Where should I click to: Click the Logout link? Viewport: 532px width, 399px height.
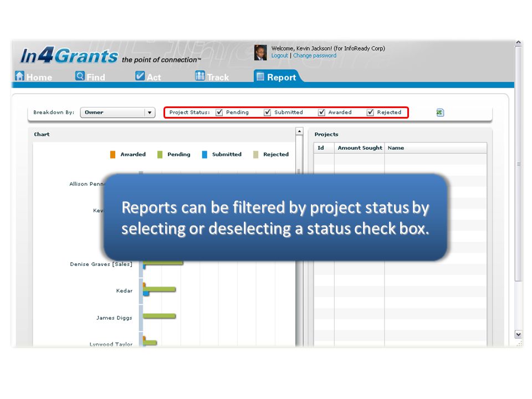pyautogui.click(x=279, y=55)
